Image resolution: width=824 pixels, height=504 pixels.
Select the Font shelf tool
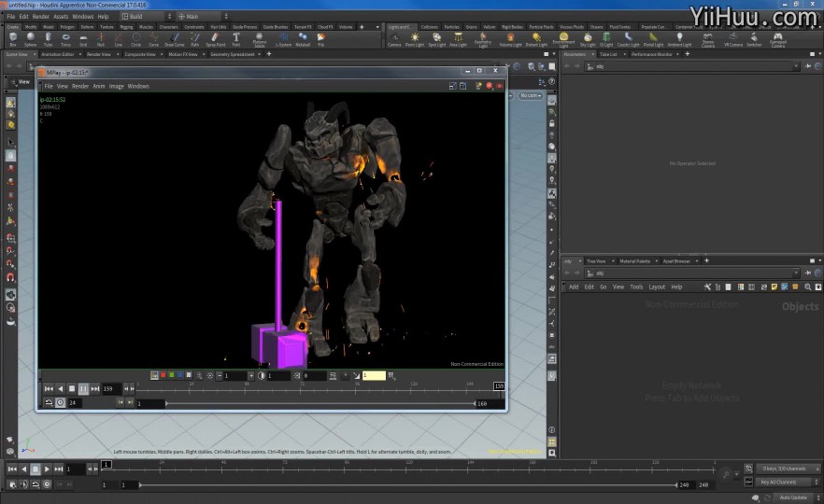(x=236, y=39)
